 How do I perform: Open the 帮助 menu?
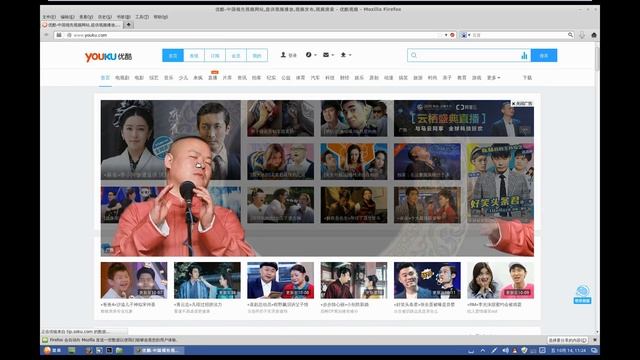[x=161, y=17]
